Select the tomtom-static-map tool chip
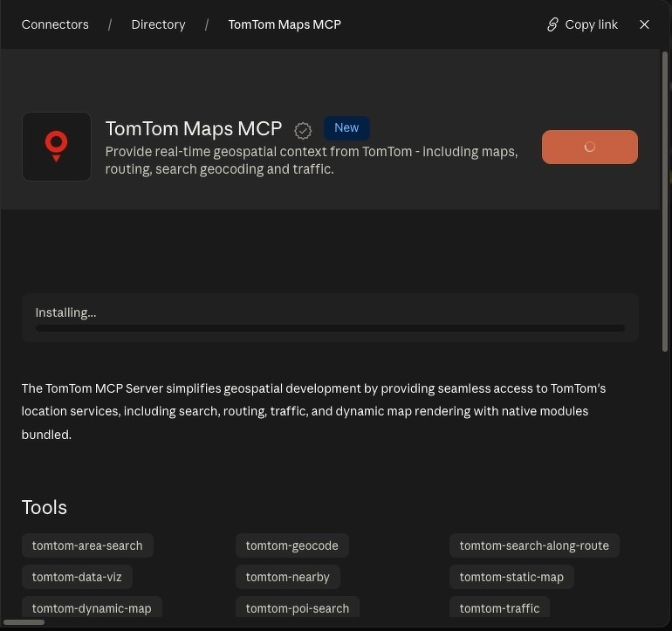 tap(511, 577)
